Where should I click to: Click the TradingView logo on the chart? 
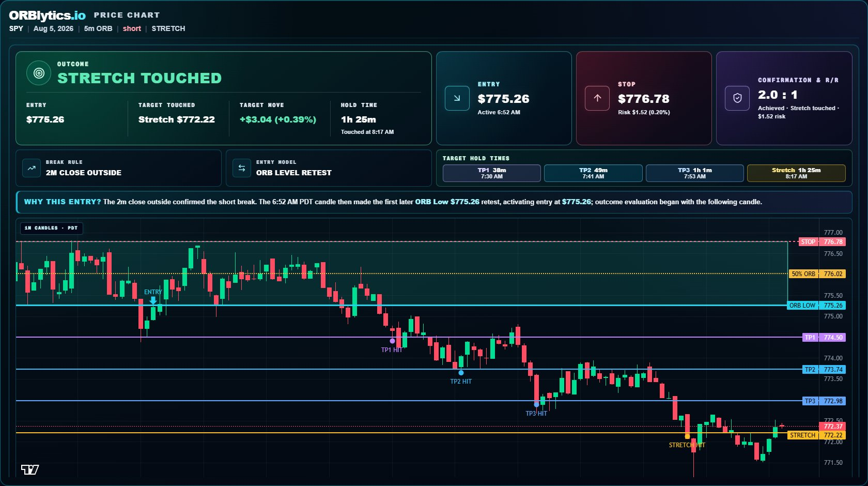click(30, 469)
